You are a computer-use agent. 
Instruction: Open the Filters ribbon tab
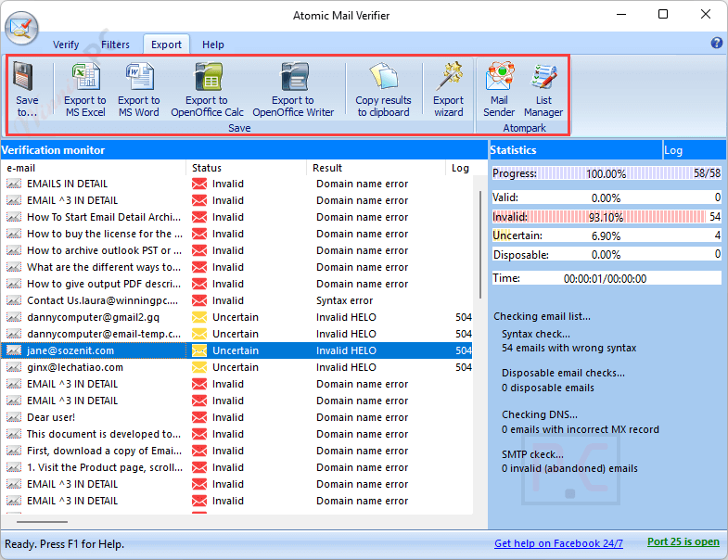click(x=115, y=45)
